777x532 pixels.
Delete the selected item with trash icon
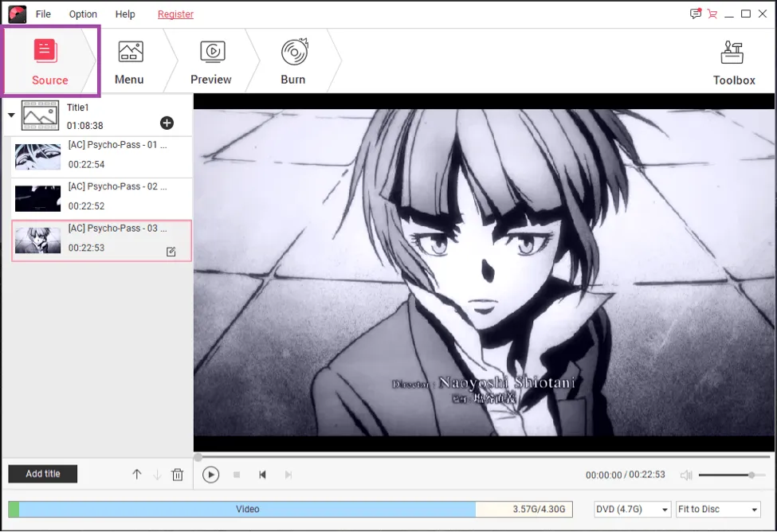(178, 475)
